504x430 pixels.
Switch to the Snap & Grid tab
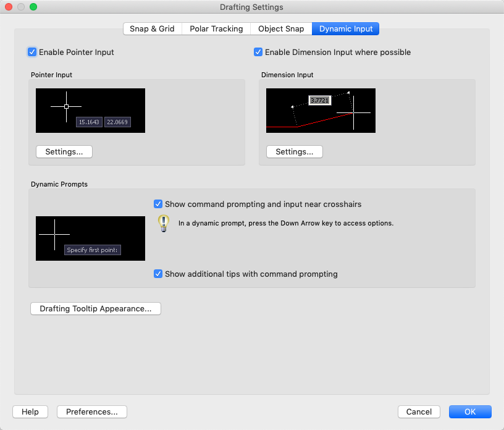pos(153,28)
